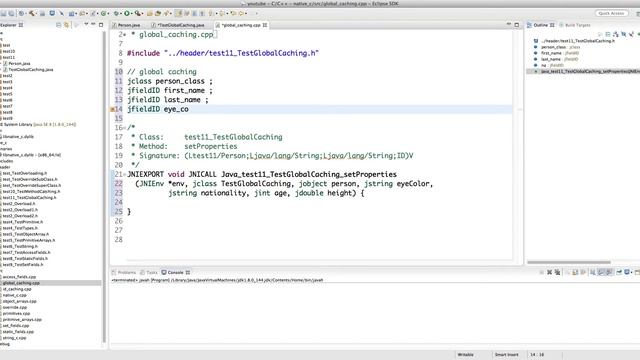Viewport: 640px width, 360px height.
Task: Click the Remove Launch X icon in Console
Action: pyautogui.click(x=549, y=272)
